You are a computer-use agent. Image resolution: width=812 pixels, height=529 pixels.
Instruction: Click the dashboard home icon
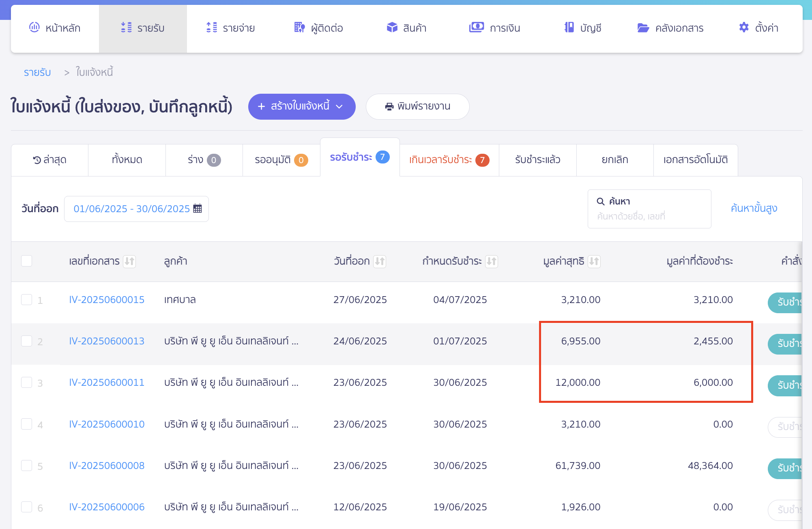coord(34,28)
